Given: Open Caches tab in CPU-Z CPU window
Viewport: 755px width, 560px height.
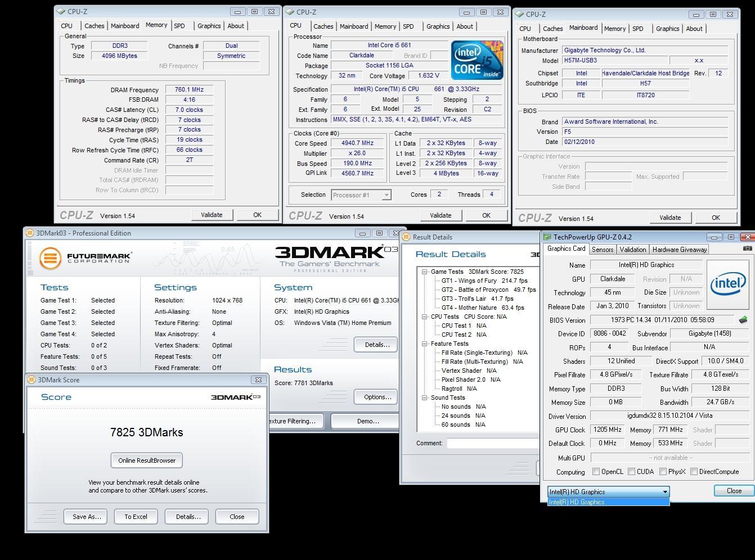Looking at the screenshot, I should (323, 26).
